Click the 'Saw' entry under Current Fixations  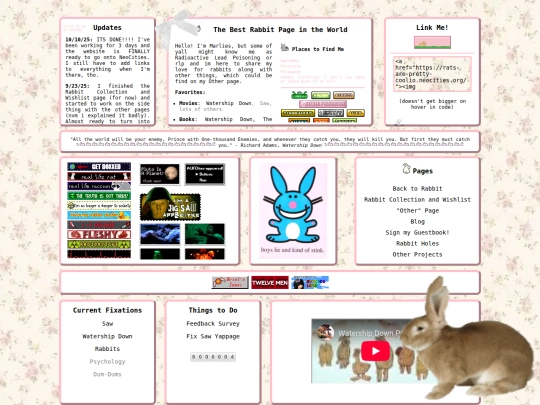click(107, 324)
